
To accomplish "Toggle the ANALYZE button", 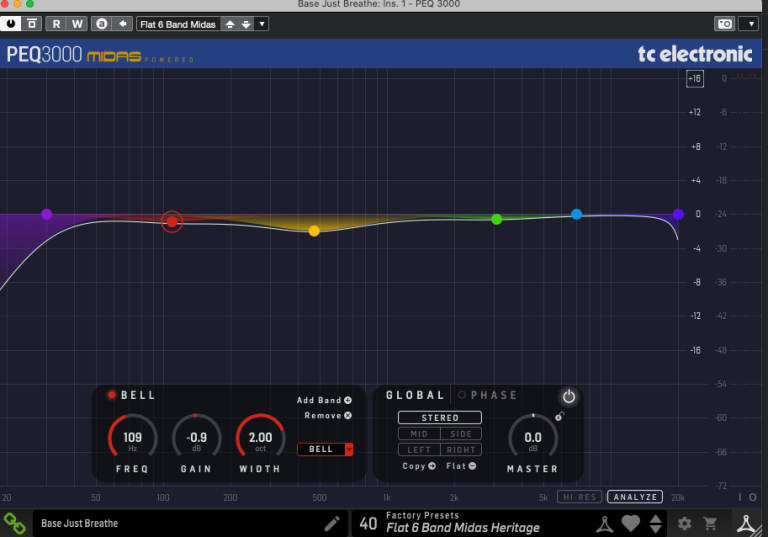I will click(635, 497).
